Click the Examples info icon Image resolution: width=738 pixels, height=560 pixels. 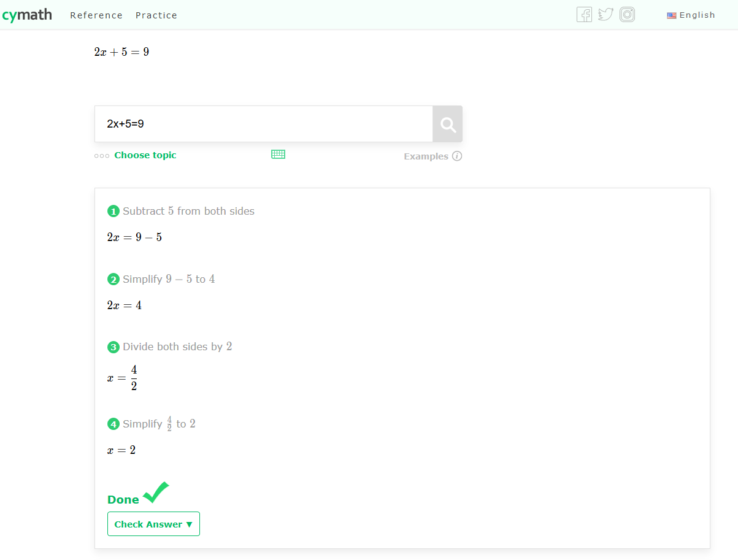[x=457, y=156]
